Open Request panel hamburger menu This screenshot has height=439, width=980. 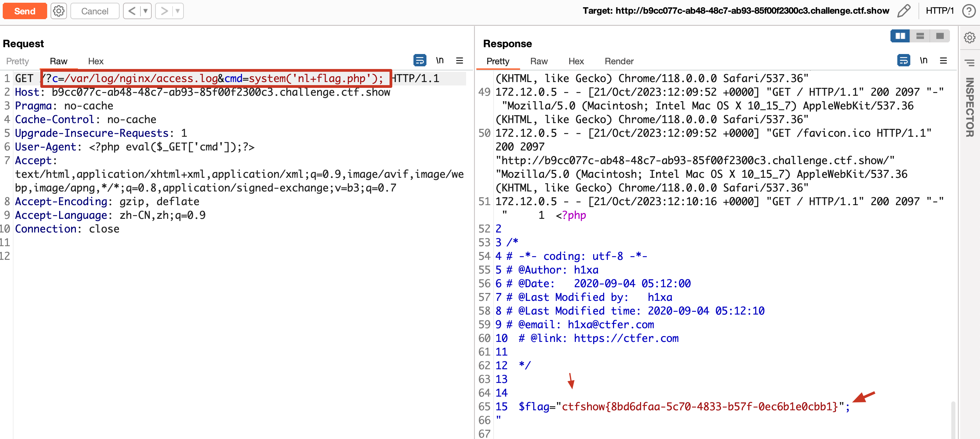point(460,60)
